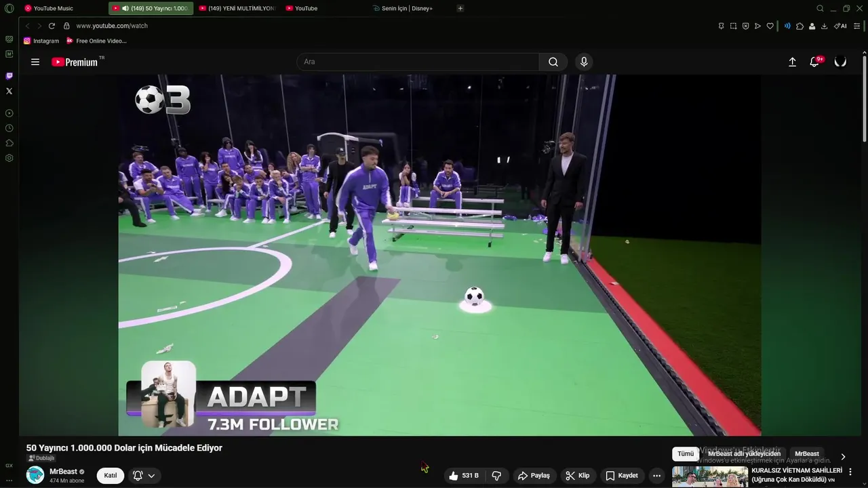Open the YouTube create/upload icon
This screenshot has height=488, width=868.
(x=792, y=62)
